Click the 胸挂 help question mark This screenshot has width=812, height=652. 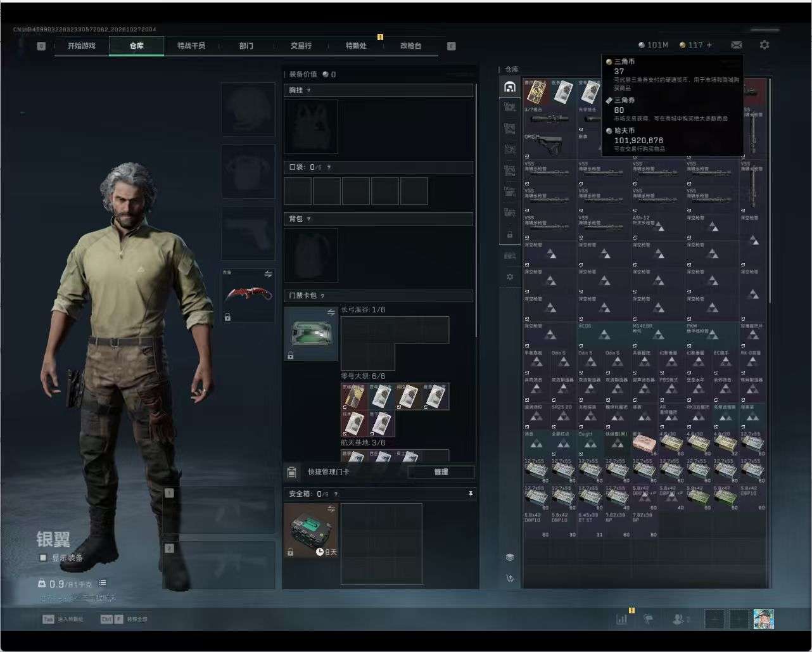coord(308,91)
